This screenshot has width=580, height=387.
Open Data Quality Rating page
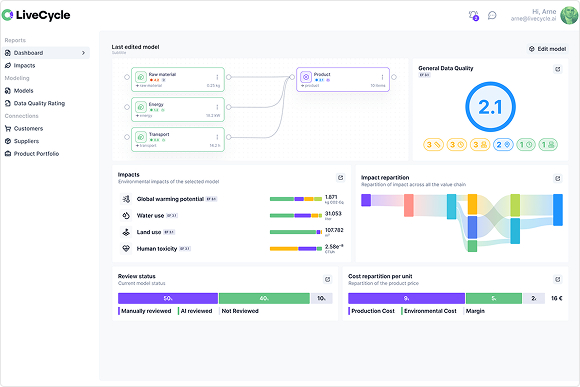pyautogui.click(x=39, y=103)
